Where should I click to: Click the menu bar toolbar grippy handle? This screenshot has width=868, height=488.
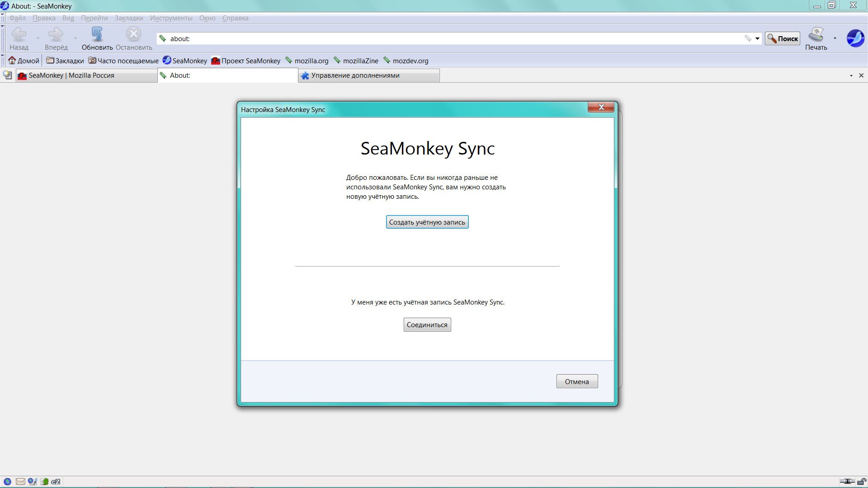pos(3,18)
